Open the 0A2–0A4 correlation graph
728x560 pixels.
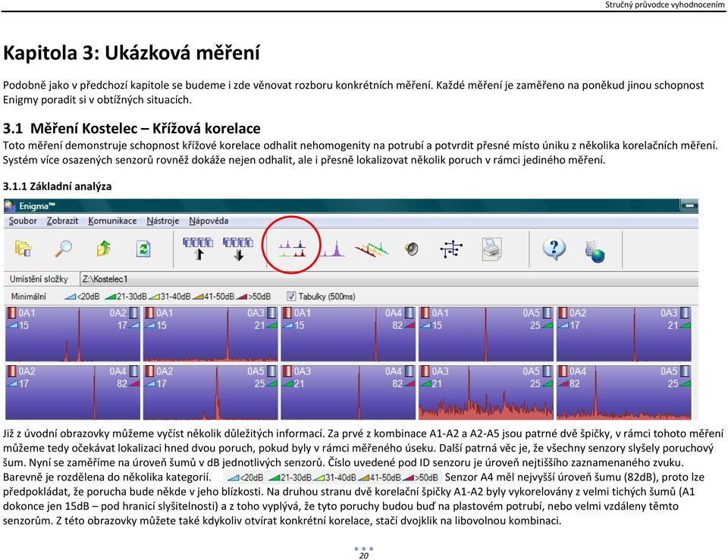coord(73,392)
